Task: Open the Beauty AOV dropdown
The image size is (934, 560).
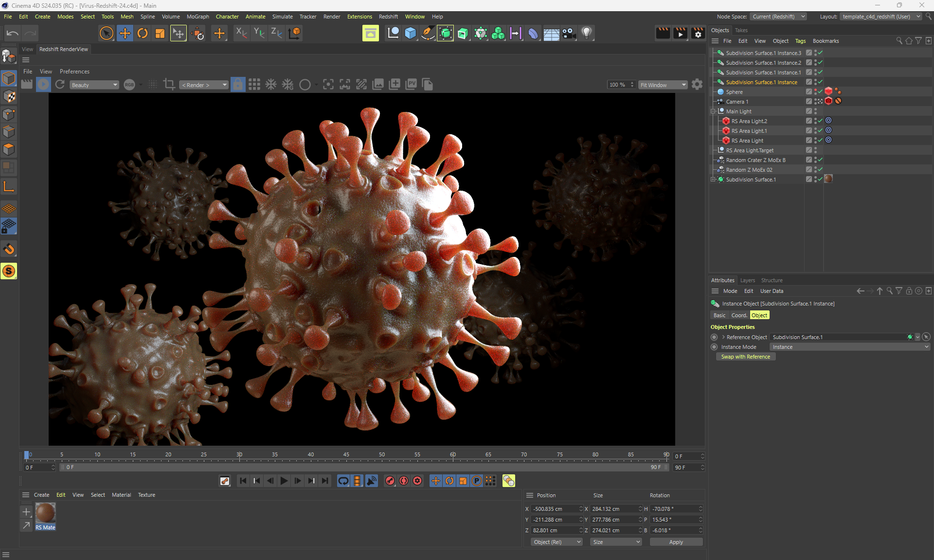Action: coord(94,85)
